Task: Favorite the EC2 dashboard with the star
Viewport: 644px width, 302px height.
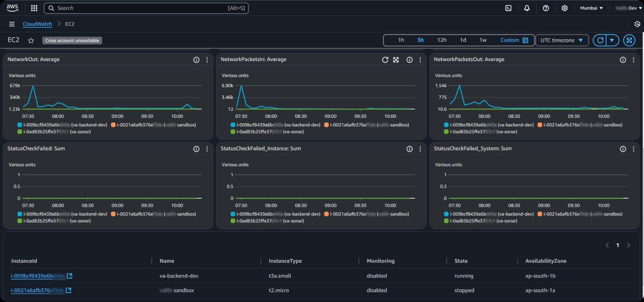Action: tap(31, 40)
